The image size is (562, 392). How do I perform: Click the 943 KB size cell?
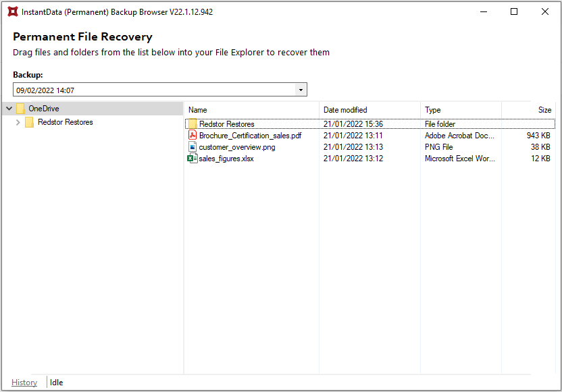click(538, 136)
